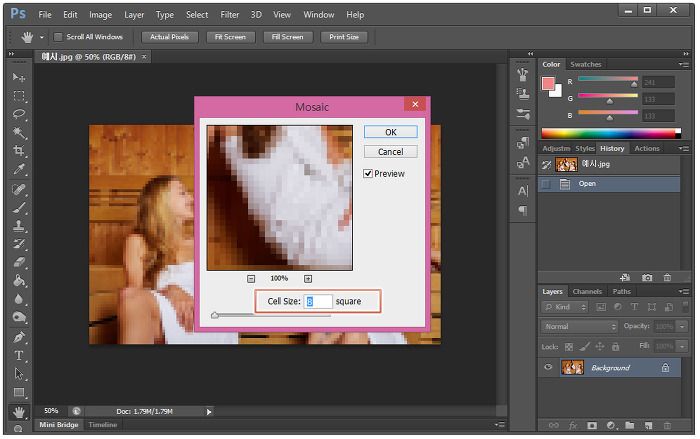Select the Eyedropper tool
Image resolution: width=700 pixels, height=439 pixels.
(x=19, y=169)
